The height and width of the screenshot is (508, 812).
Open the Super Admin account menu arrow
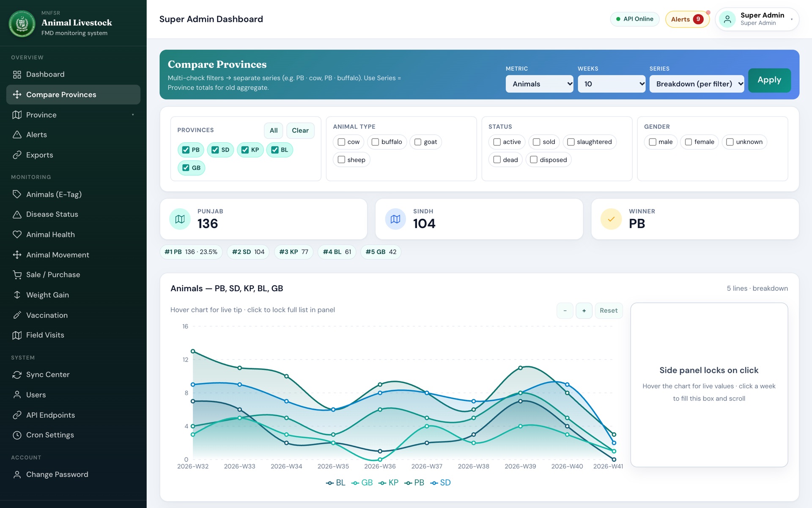pyautogui.click(x=792, y=19)
